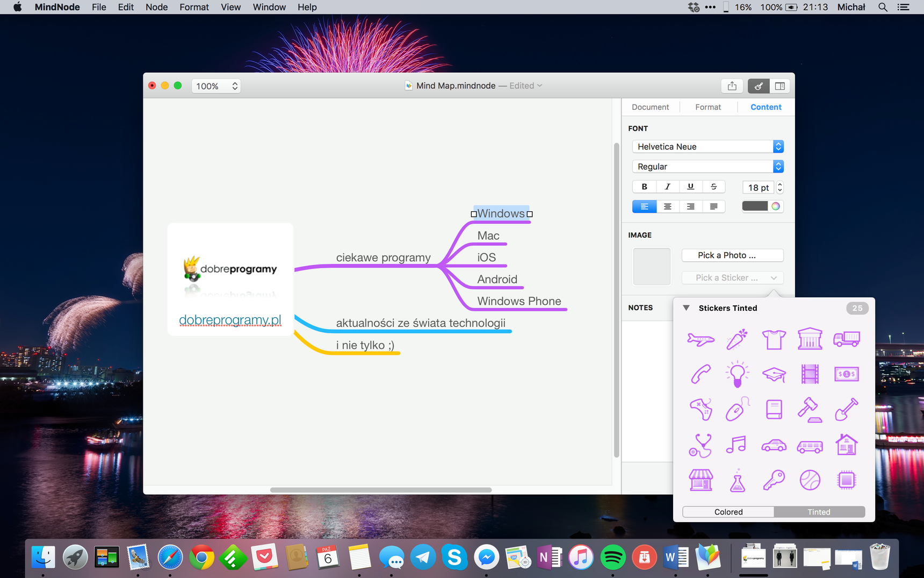Switch to the Format inspector tab
Screen dimensions: 924x578
pos(708,107)
